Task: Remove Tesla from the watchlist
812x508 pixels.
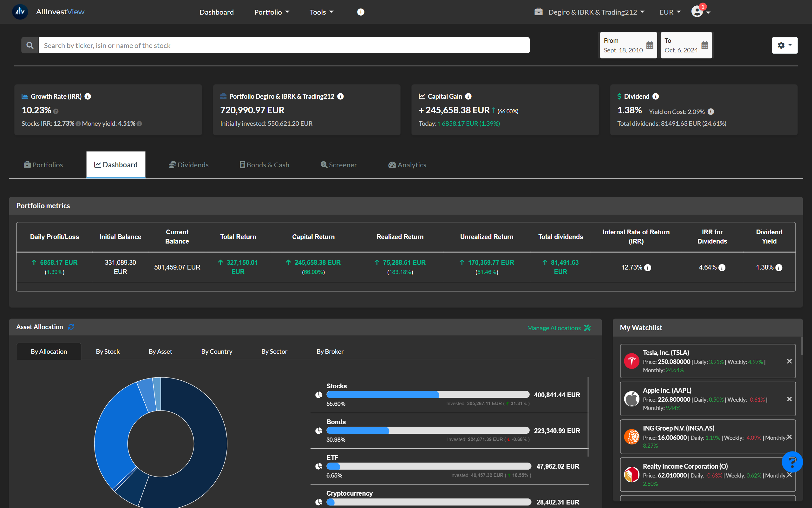Action: [x=789, y=361]
